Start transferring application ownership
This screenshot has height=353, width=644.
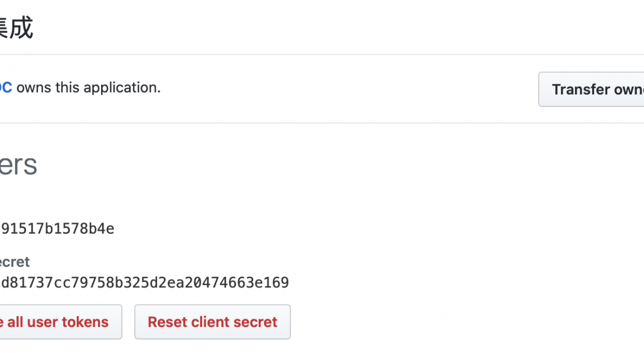pyautogui.click(x=593, y=89)
